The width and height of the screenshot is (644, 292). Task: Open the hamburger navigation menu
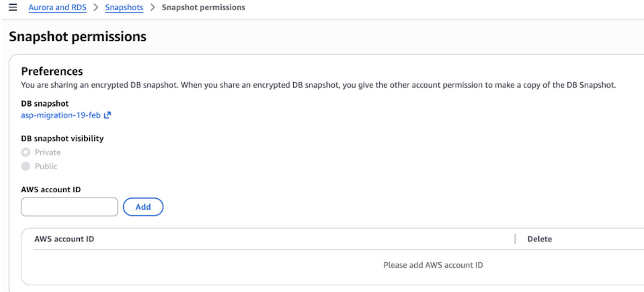tap(13, 7)
